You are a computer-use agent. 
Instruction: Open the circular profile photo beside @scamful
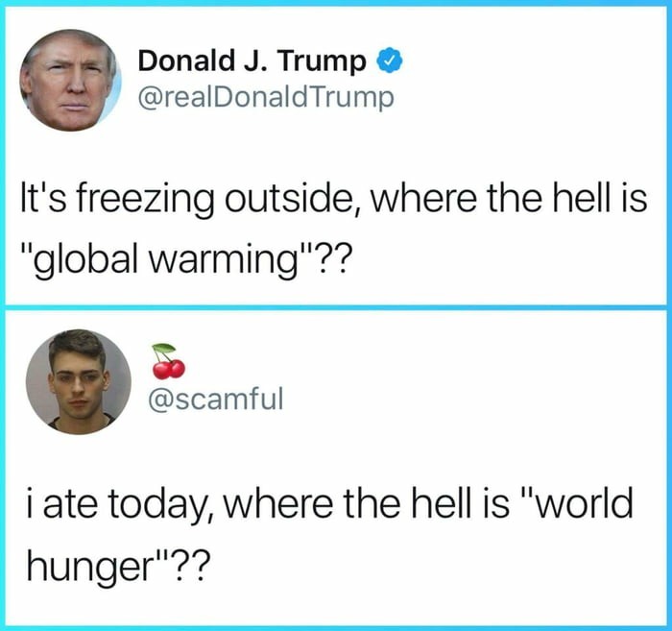(x=78, y=381)
